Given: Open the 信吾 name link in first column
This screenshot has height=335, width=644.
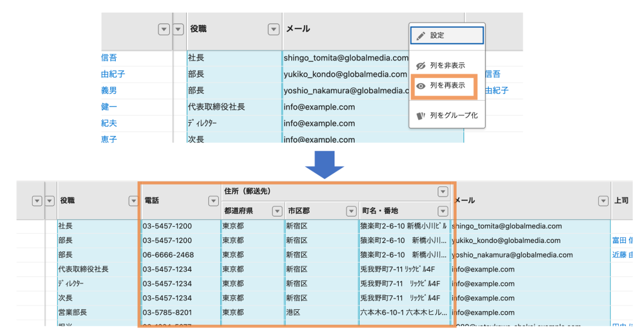Looking at the screenshot, I should tap(109, 58).
